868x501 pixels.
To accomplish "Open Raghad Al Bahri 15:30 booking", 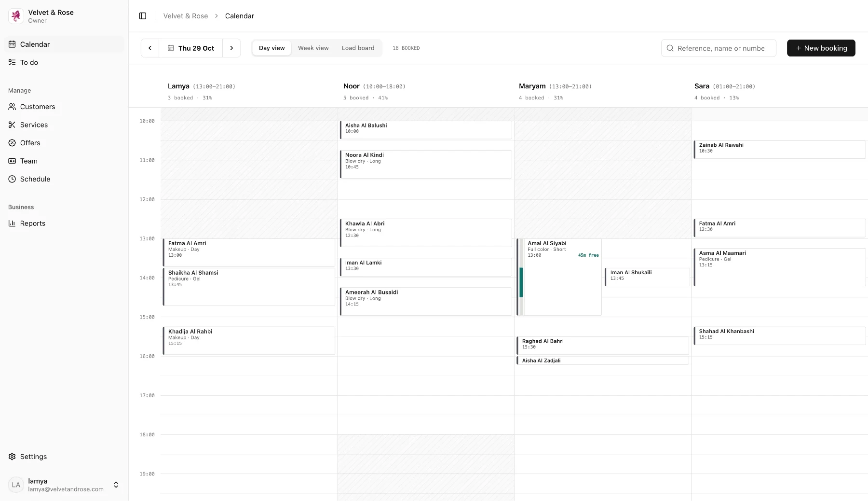I will [603, 346].
